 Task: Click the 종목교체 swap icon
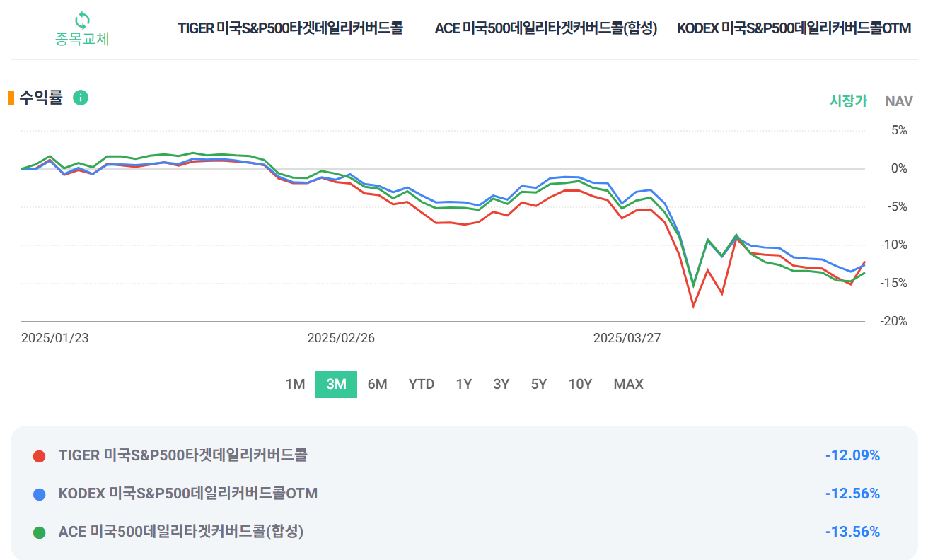point(82,19)
